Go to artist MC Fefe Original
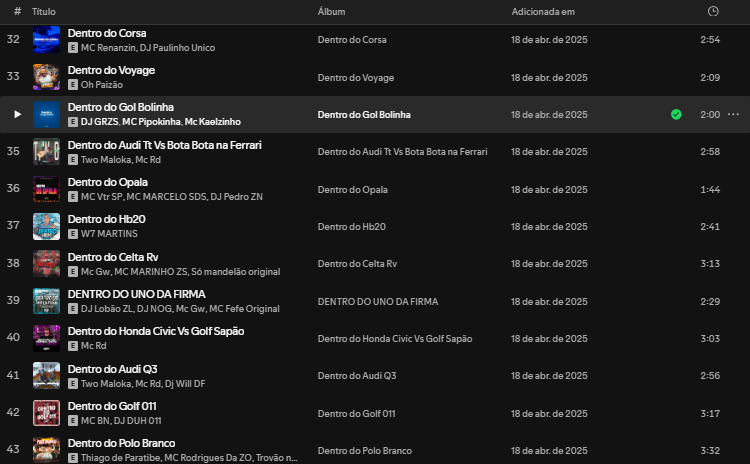The height and width of the screenshot is (464, 750). [244, 309]
